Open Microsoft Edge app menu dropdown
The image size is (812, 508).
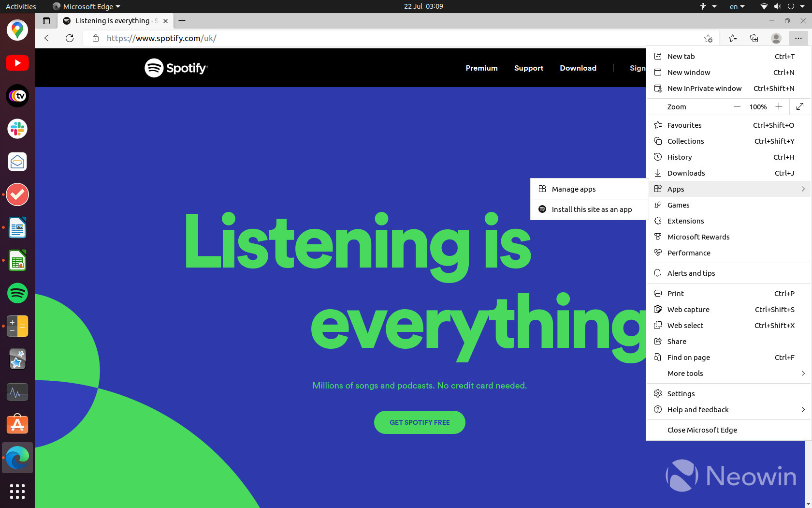point(87,6)
